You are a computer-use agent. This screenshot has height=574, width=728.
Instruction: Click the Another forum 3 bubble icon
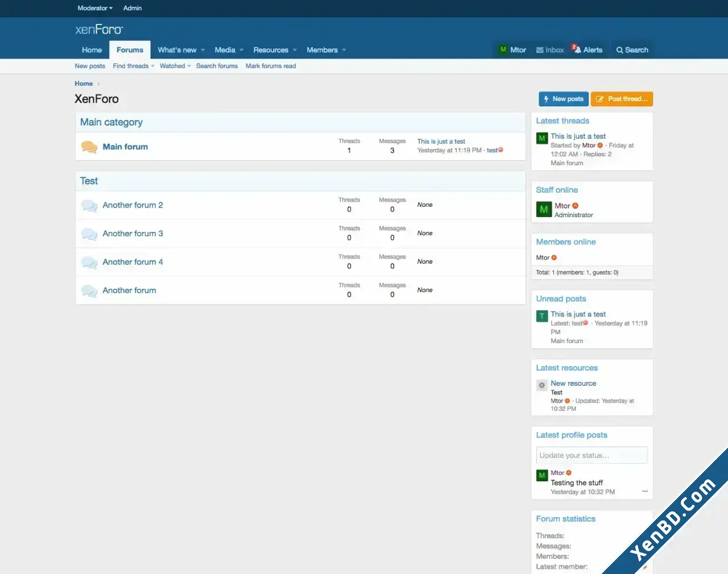click(89, 234)
